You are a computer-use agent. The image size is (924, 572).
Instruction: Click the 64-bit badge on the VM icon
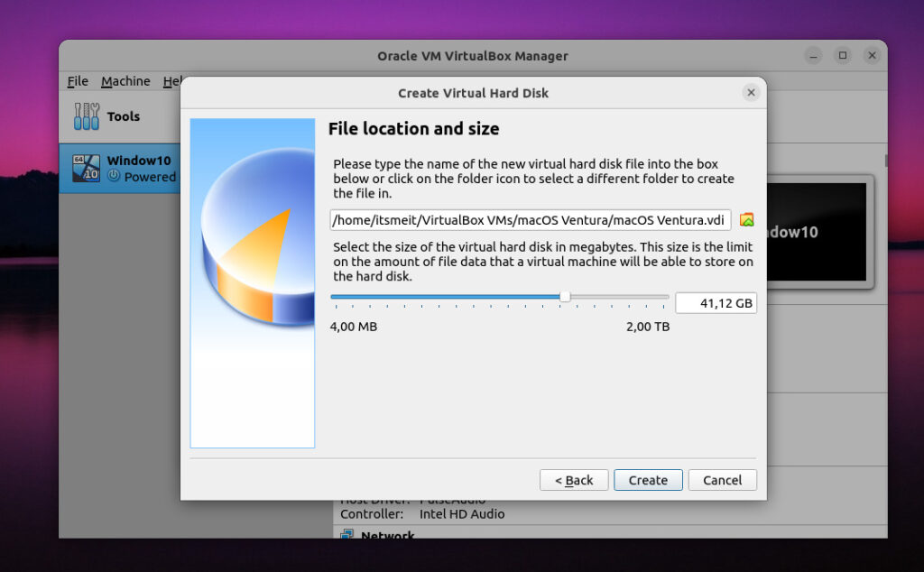pos(78,158)
